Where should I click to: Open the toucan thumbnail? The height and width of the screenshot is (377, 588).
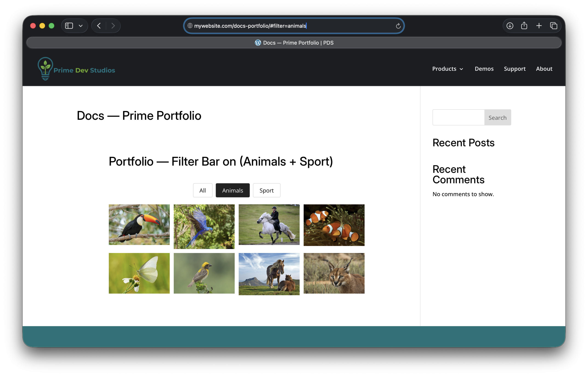(139, 225)
